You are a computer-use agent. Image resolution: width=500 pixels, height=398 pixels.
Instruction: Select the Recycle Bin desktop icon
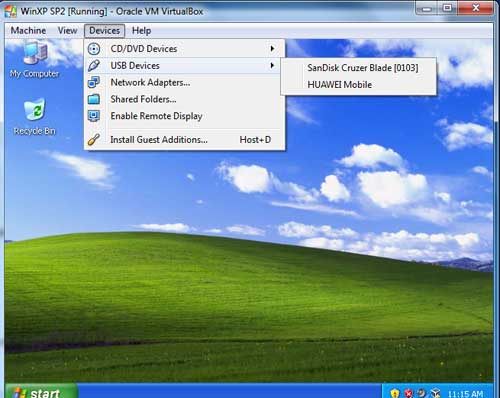pos(34,117)
